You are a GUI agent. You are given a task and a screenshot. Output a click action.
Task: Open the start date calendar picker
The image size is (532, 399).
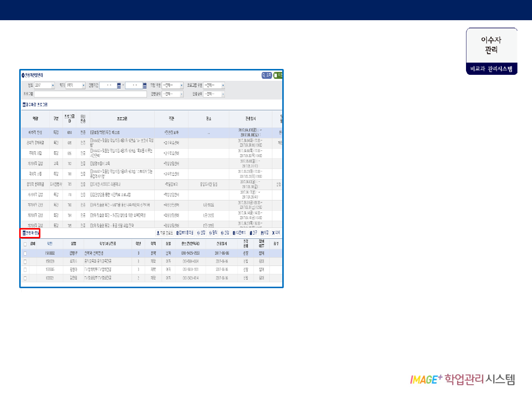click(x=120, y=85)
